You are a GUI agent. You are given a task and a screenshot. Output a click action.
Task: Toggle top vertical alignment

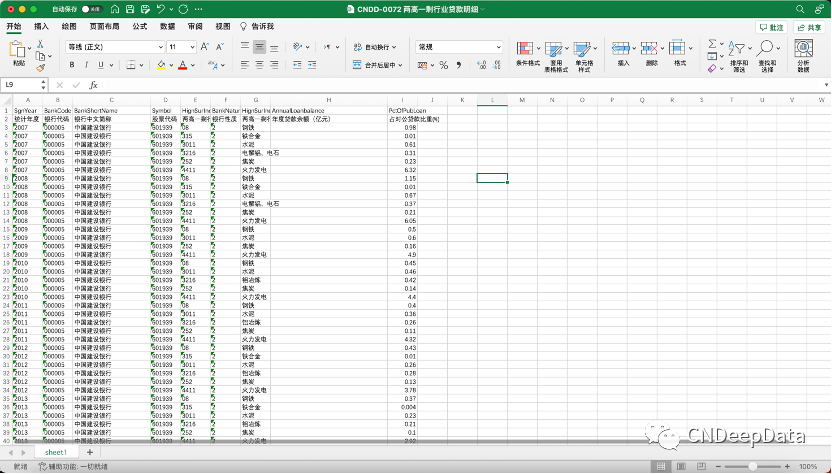click(244, 47)
